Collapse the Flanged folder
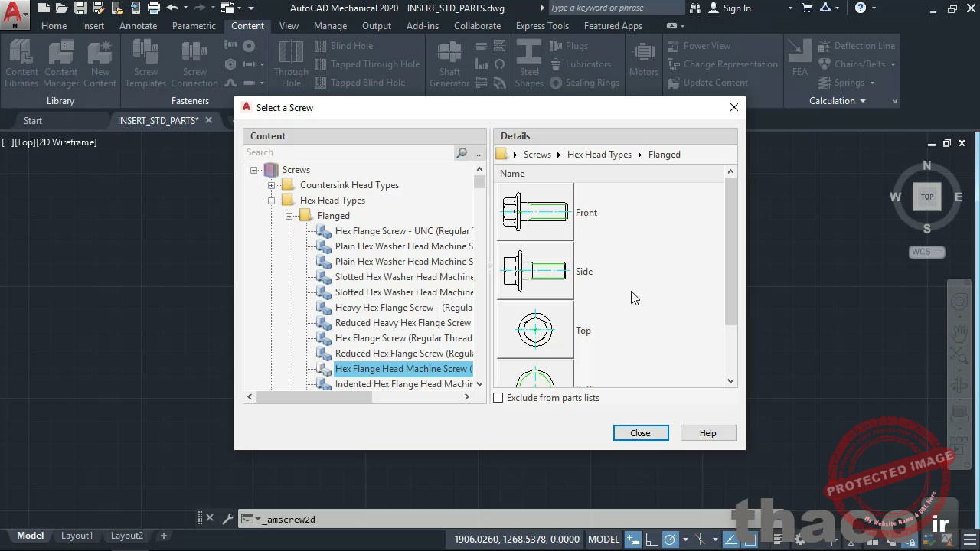This screenshot has height=551, width=980. tap(289, 216)
